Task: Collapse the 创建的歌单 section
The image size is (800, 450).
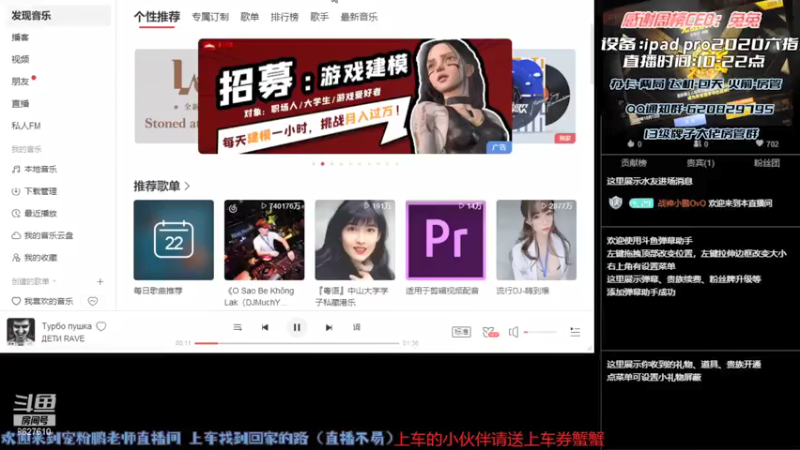Action: point(34,281)
